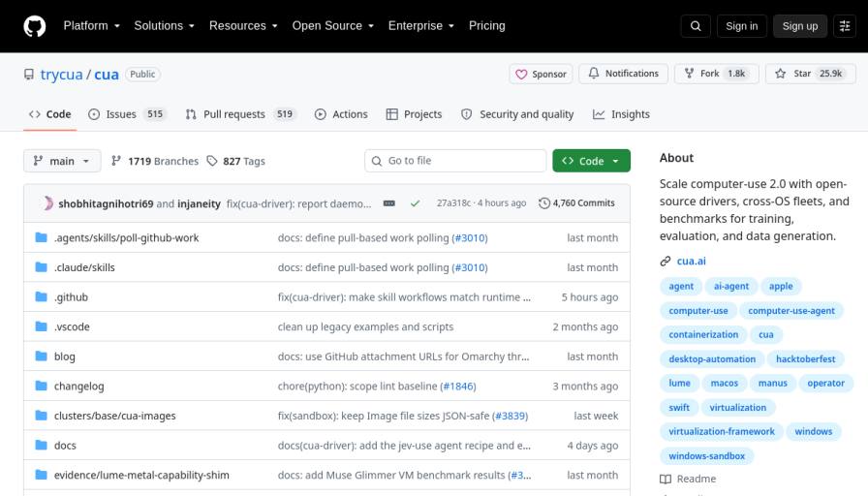The height and width of the screenshot is (496, 868).
Task: Click the tag icon beside 827 Tags
Action: 212,161
